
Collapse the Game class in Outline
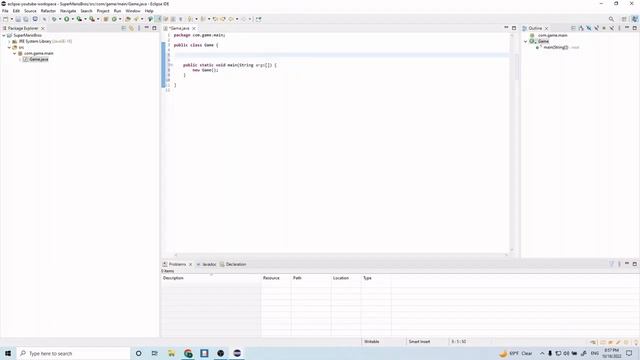[x=526, y=41]
